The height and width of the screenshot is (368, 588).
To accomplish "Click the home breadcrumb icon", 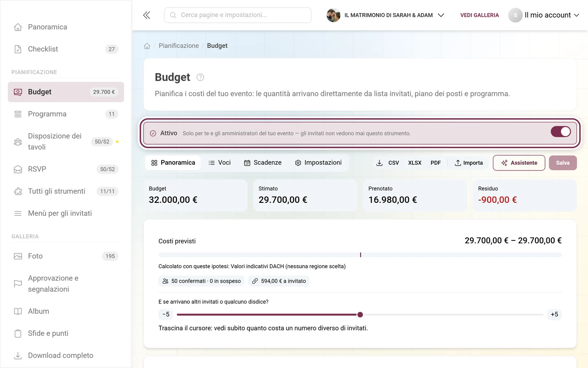I will point(147,46).
